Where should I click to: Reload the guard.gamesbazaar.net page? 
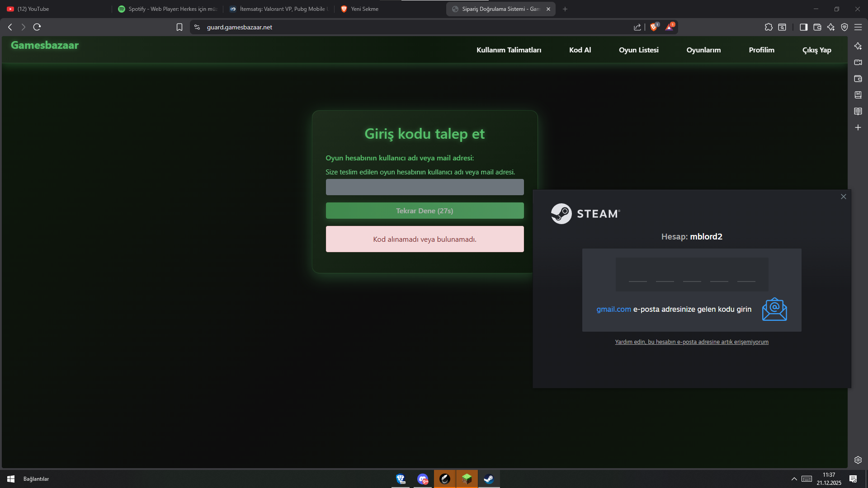[37, 27]
